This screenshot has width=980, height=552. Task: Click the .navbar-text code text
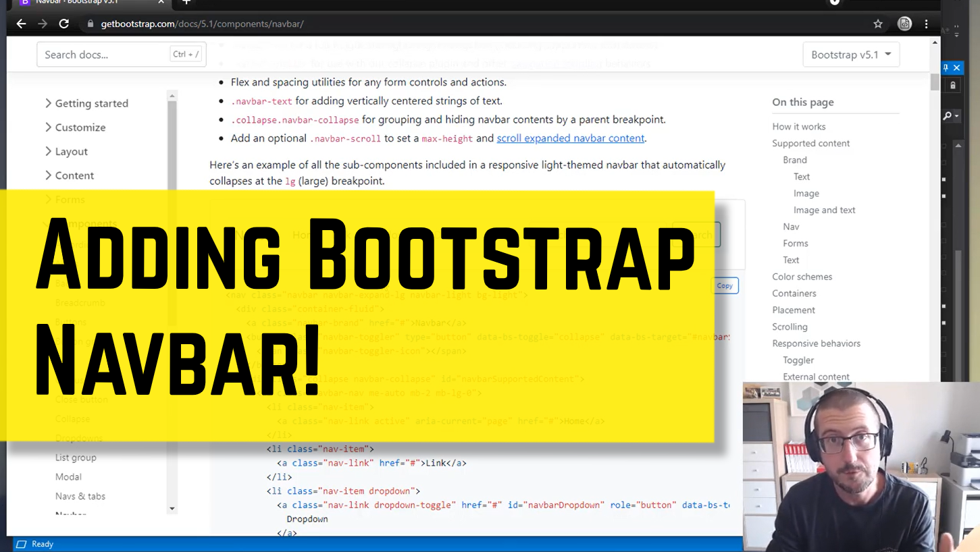[261, 101]
